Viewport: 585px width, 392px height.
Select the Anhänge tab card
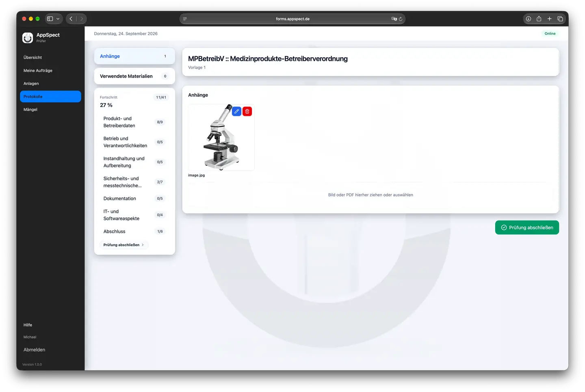click(x=134, y=56)
